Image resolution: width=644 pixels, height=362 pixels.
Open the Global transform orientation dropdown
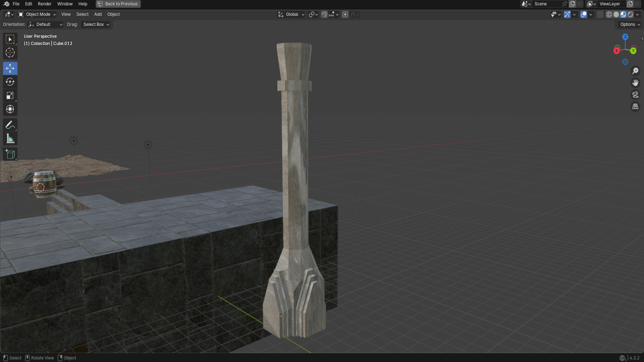(291, 14)
